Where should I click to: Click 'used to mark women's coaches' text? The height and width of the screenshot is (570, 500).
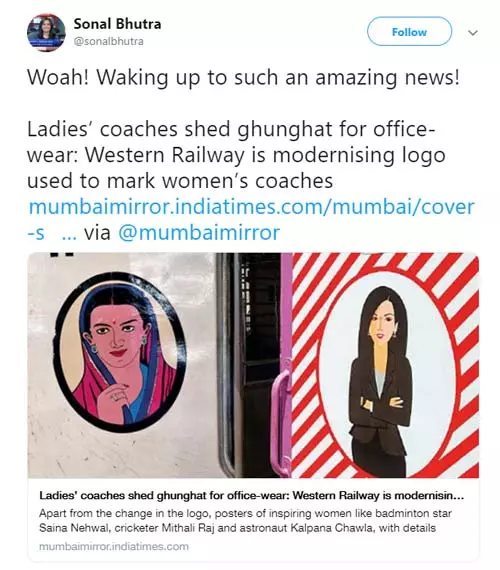tap(180, 181)
